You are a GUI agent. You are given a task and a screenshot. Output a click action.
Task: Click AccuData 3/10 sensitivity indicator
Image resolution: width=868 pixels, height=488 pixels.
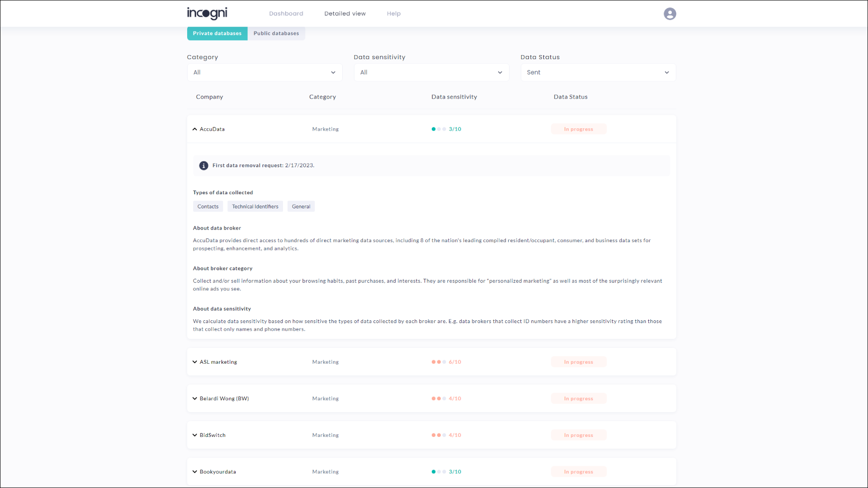(x=446, y=129)
